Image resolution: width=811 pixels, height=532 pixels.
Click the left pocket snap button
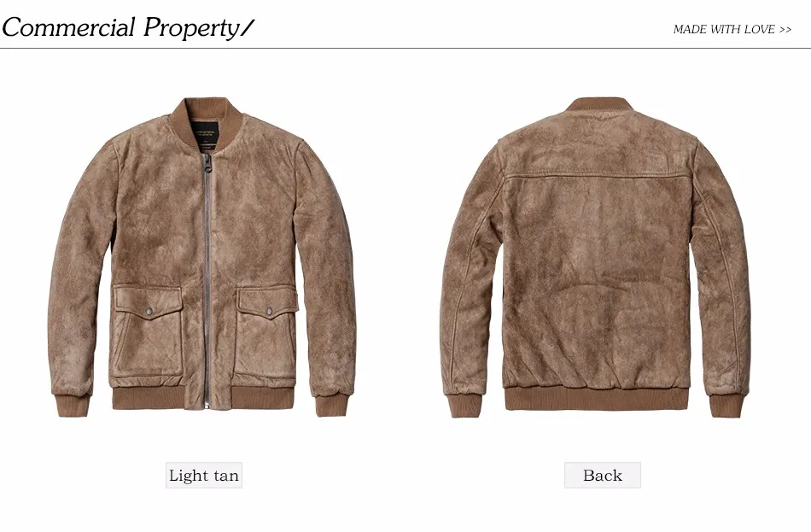pos(149,311)
